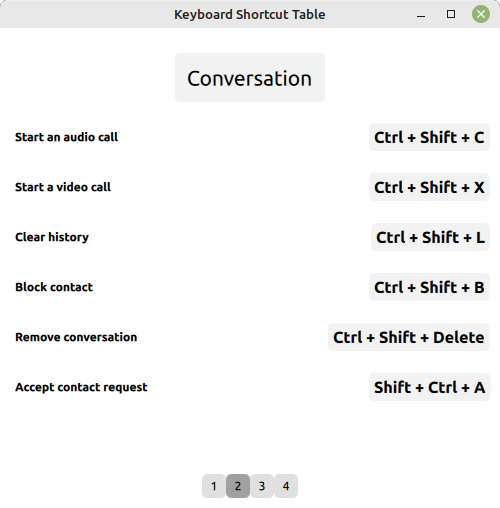The image size is (500, 508).
Task: Click the Ctrl + Shift + C shortcut badge
Action: (x=429, y=137)
